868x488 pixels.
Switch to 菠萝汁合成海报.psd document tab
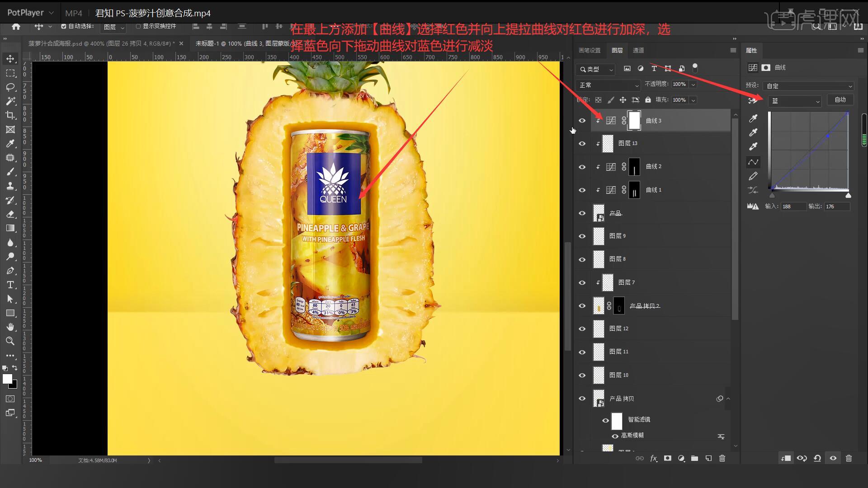pyautogui.click(x=100, y=43)
